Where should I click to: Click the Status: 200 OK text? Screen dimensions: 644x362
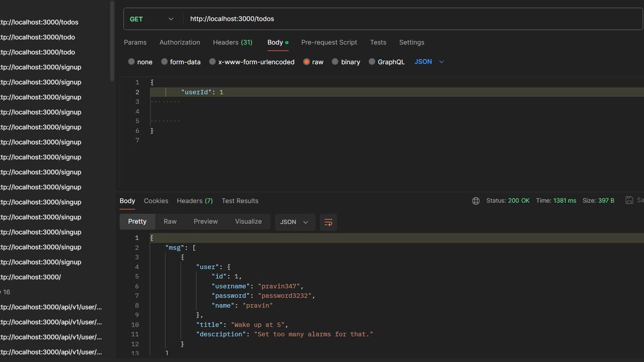[508, 201]
